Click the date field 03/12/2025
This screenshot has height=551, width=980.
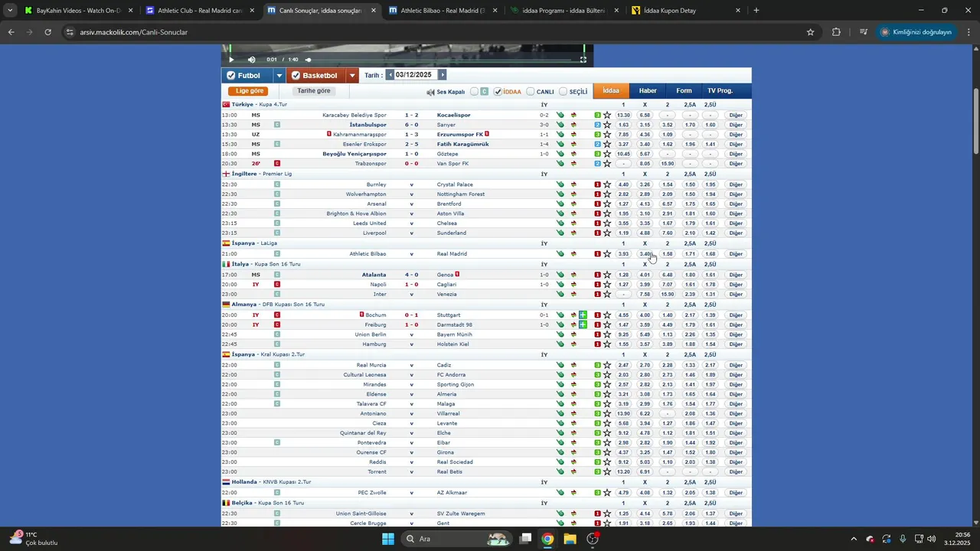[414, 75]
